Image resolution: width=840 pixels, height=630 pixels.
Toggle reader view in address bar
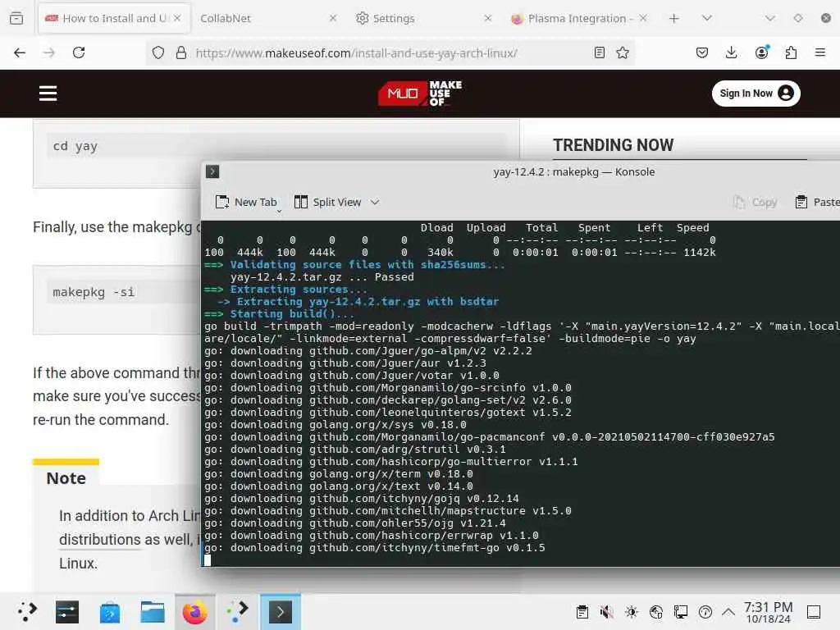point(600,52)
